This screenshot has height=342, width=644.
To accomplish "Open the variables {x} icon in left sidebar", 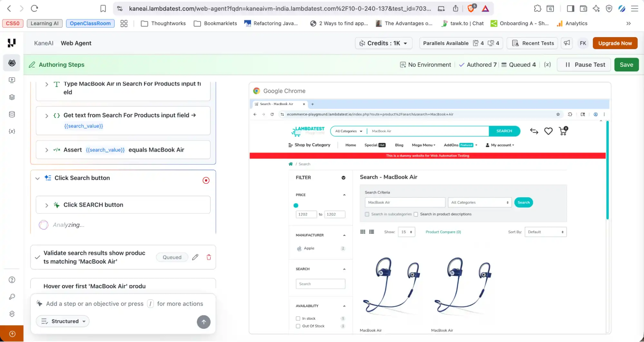I will (x=12, y=131).
